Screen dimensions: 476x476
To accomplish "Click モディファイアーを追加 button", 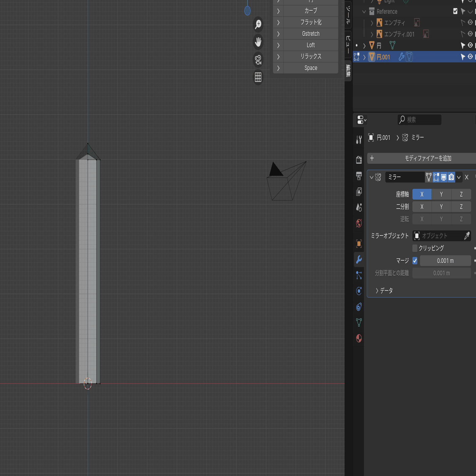I will [x=422, y=158].
